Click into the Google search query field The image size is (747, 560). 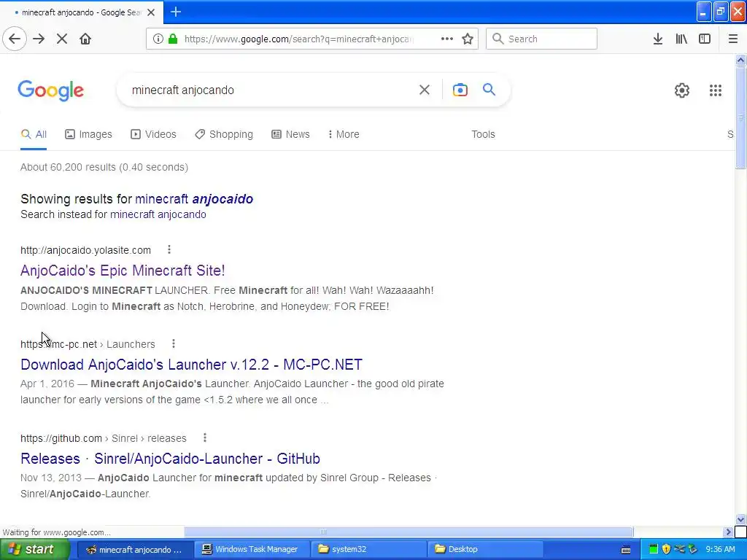271,90
